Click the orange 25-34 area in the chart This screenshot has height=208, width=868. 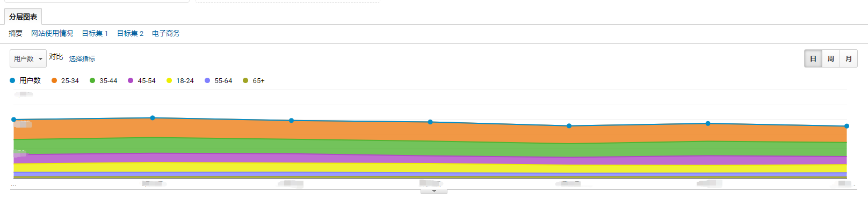[430, 131]
